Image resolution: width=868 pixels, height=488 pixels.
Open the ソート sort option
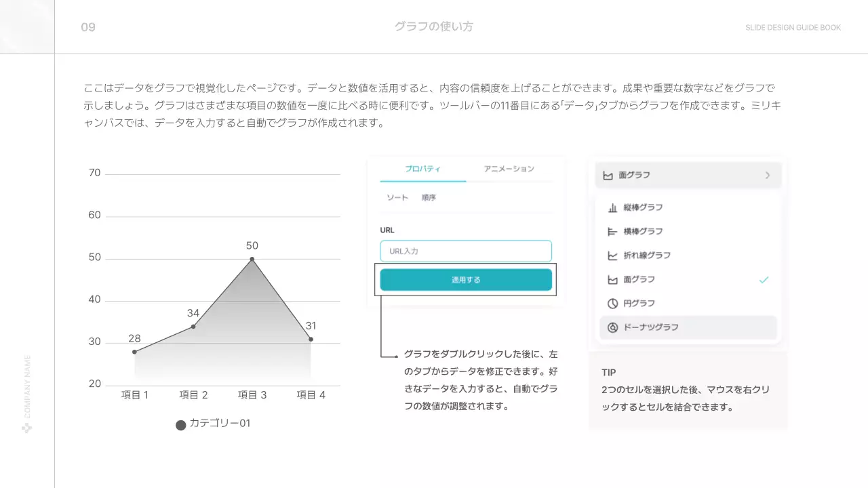point(397,198)
